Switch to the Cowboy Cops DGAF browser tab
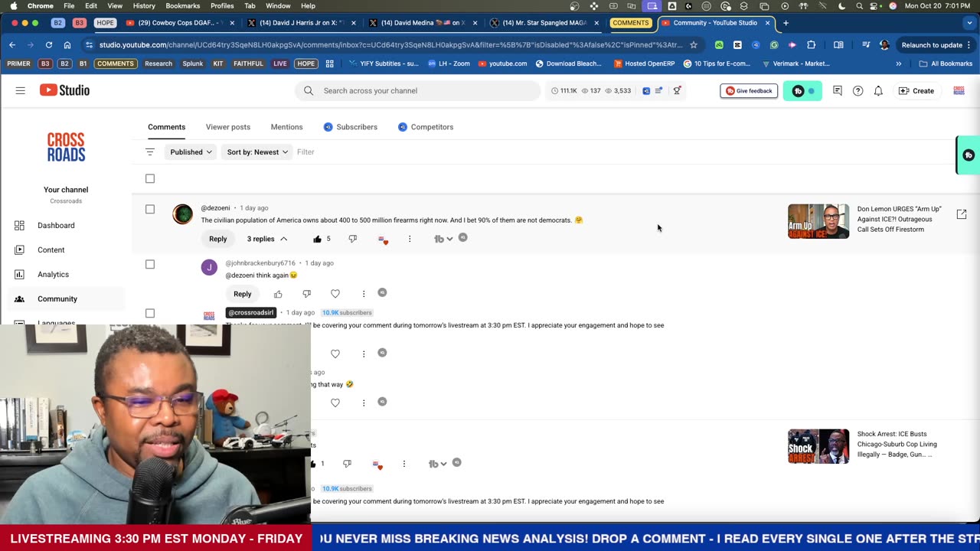The image size is (980, 551). click(181, 23)
